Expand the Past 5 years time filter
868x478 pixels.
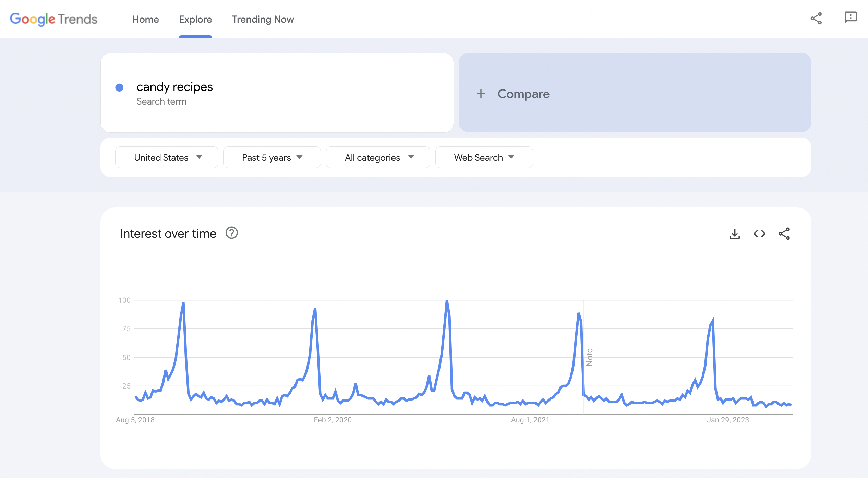(x=272, y=157)
